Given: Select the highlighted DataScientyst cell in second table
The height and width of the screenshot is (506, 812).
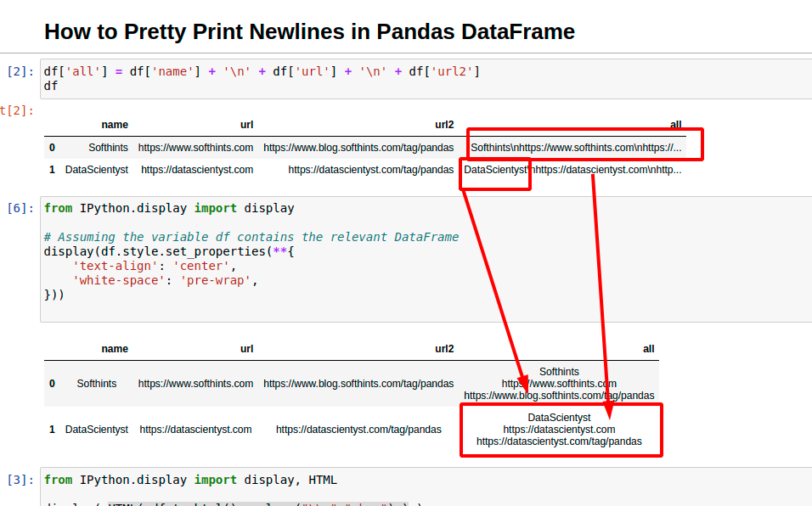Looking at the screenshot, I should (x=560, y=430).
